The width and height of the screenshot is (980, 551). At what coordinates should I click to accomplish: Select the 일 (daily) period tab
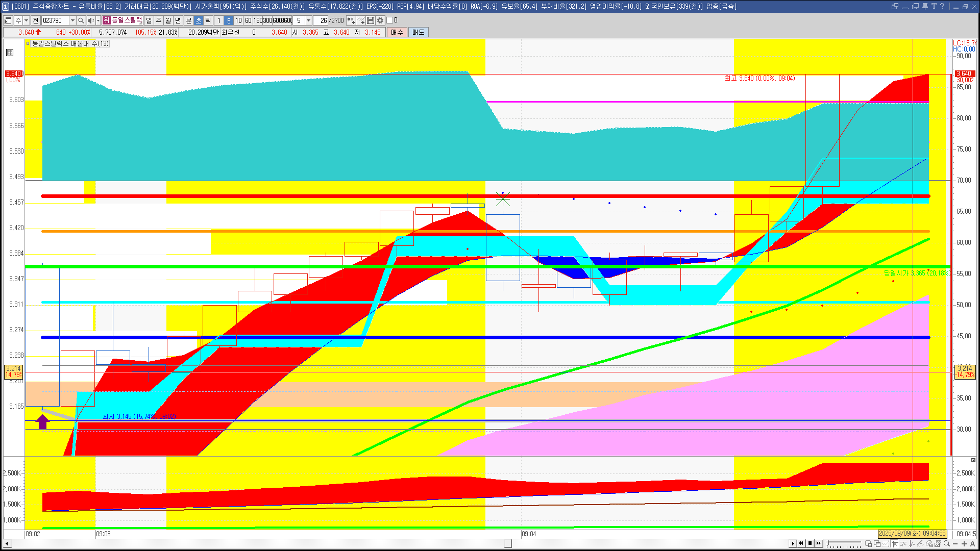pyautogui.click(x=149, y=20)
